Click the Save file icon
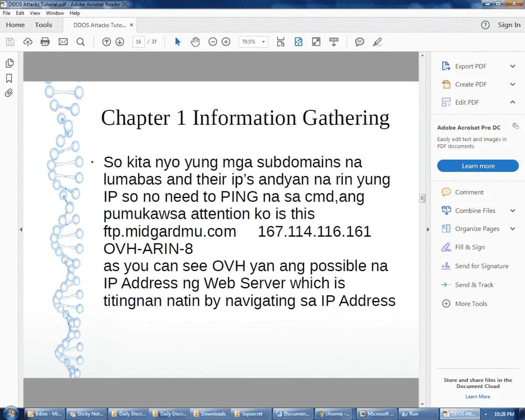525x420 pixels. coord(10,42)
